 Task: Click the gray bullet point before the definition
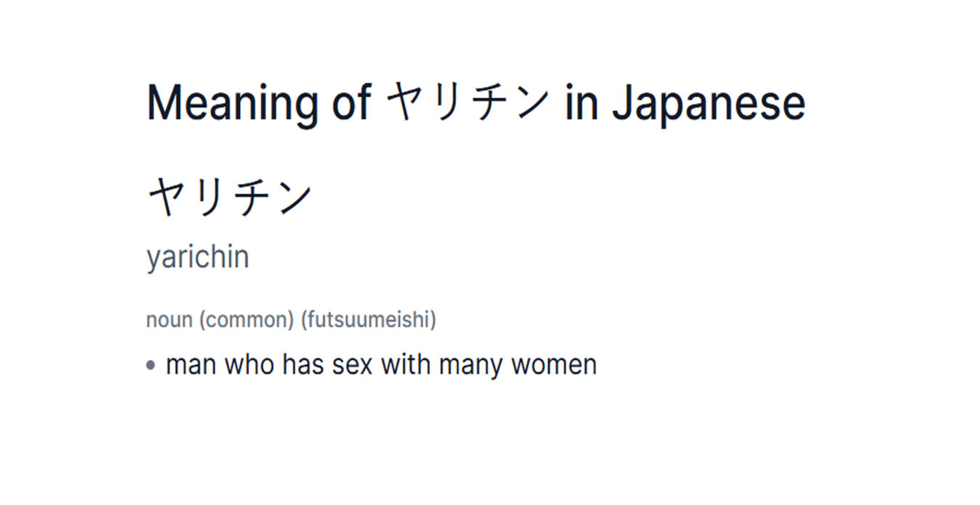point(151,365)
